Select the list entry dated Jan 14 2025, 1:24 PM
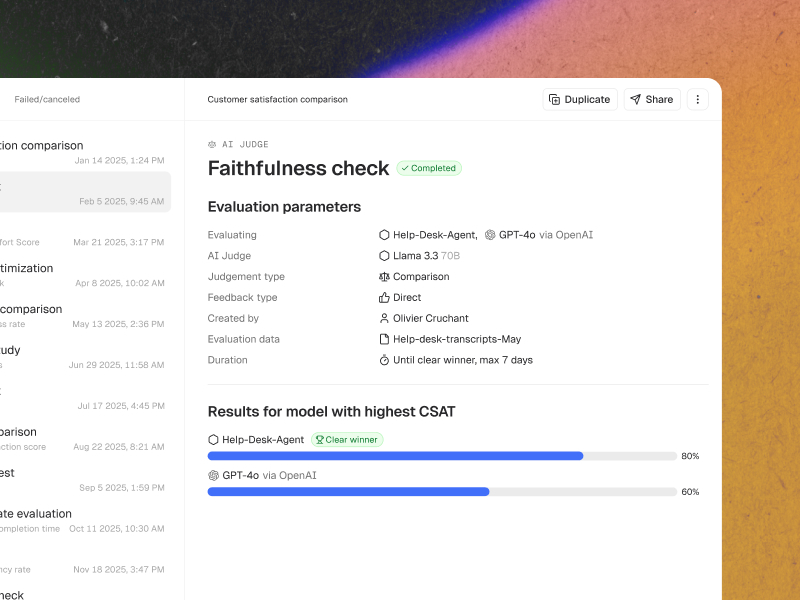Screen dimensions: 800x600 [x=84, y=152]
